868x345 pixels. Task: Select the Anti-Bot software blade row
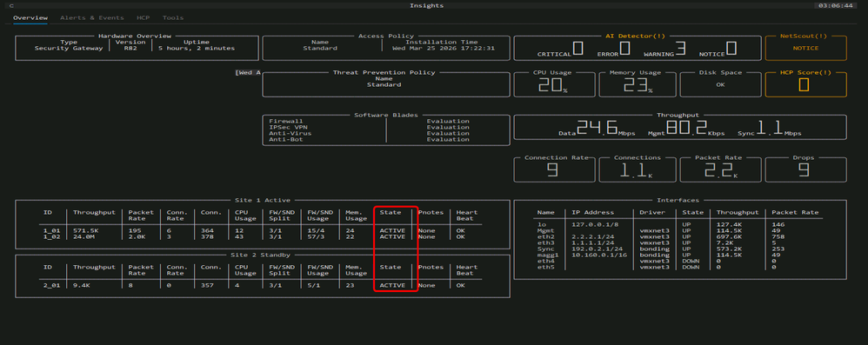coord(369,139)
